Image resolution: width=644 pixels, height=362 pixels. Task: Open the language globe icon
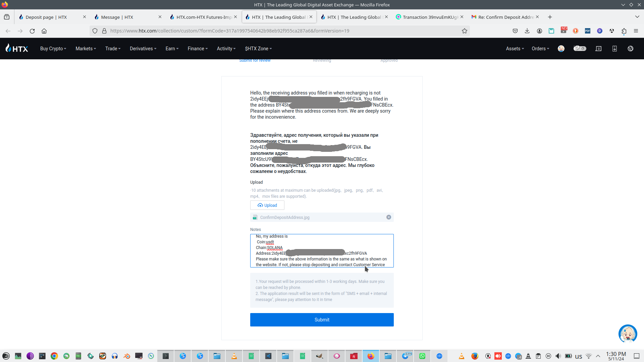(631, 49)
